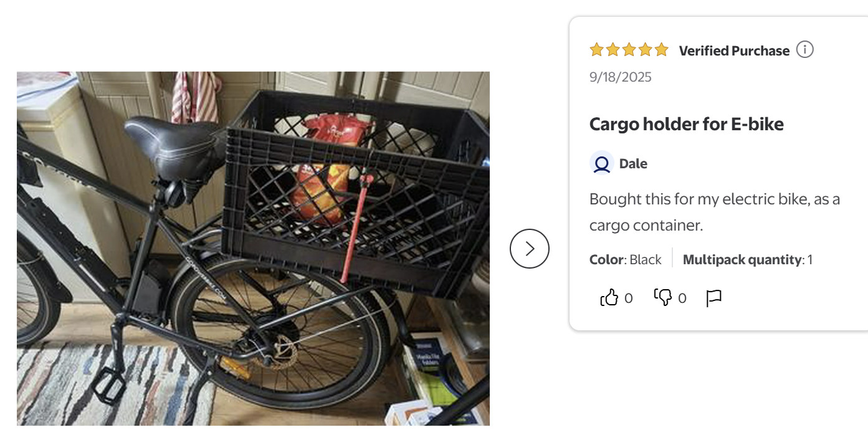Image resolution: width=868 pixels, height=435 pixels.
Task: Report this review using the flag icon
Action: pyautogui.click(x=713, y=299)
